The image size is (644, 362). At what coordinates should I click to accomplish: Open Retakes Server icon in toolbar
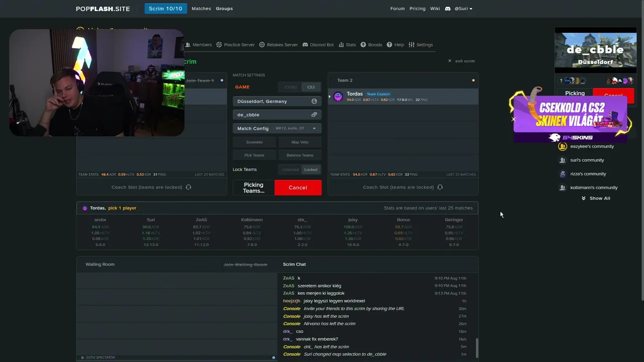tap(262, 45)
